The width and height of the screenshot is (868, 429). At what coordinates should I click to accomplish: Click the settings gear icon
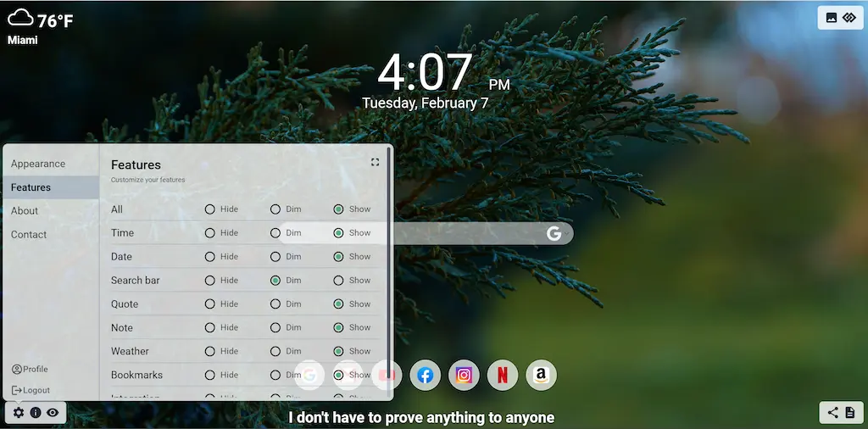click(19, 413)
